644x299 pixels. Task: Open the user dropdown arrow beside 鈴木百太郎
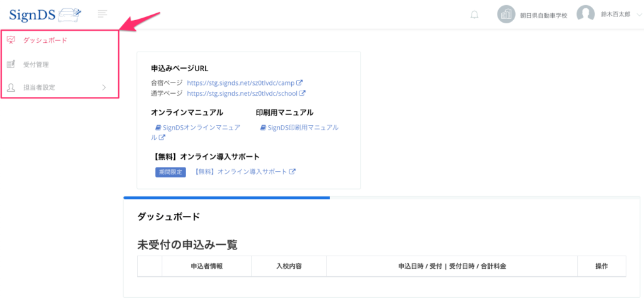(x=640, y=14)
